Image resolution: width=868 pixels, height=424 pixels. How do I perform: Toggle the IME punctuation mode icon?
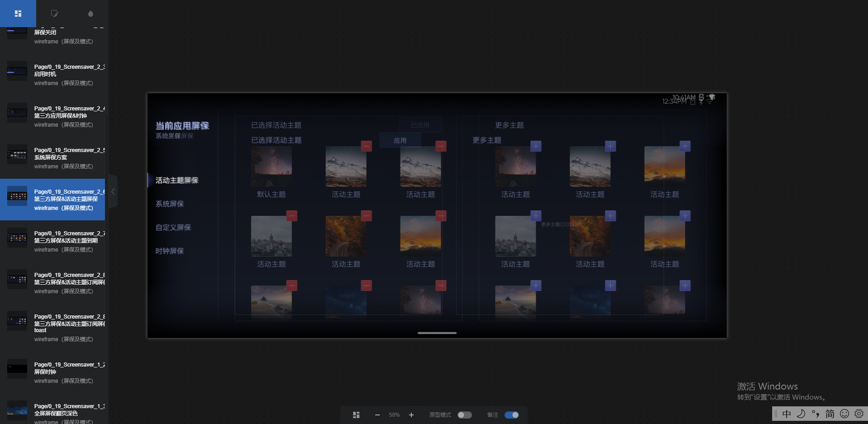coord(816,414)
